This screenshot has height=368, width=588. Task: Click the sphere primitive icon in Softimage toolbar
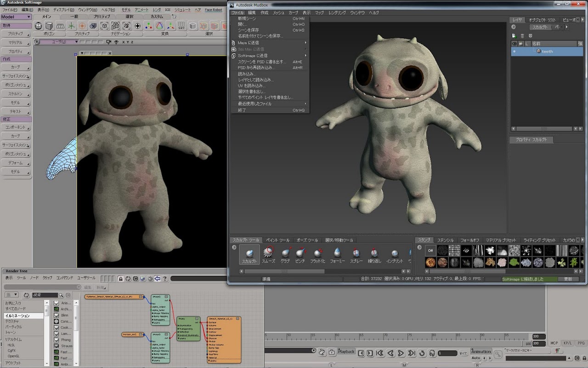(39, 26)
